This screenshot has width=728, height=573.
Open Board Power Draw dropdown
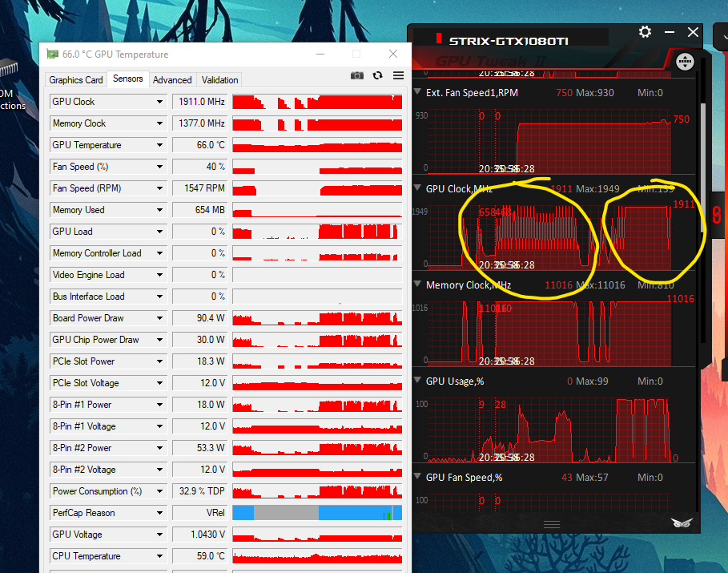point(159,318)
